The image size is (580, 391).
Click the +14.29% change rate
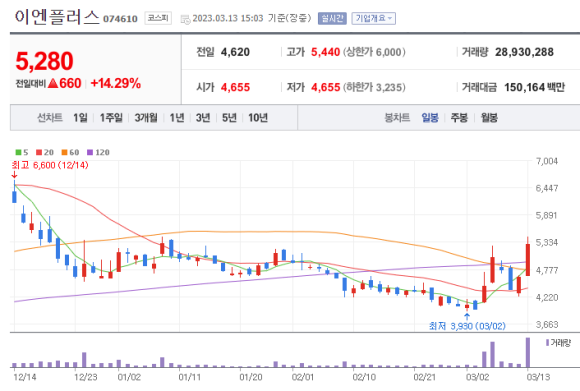(115, 83)
